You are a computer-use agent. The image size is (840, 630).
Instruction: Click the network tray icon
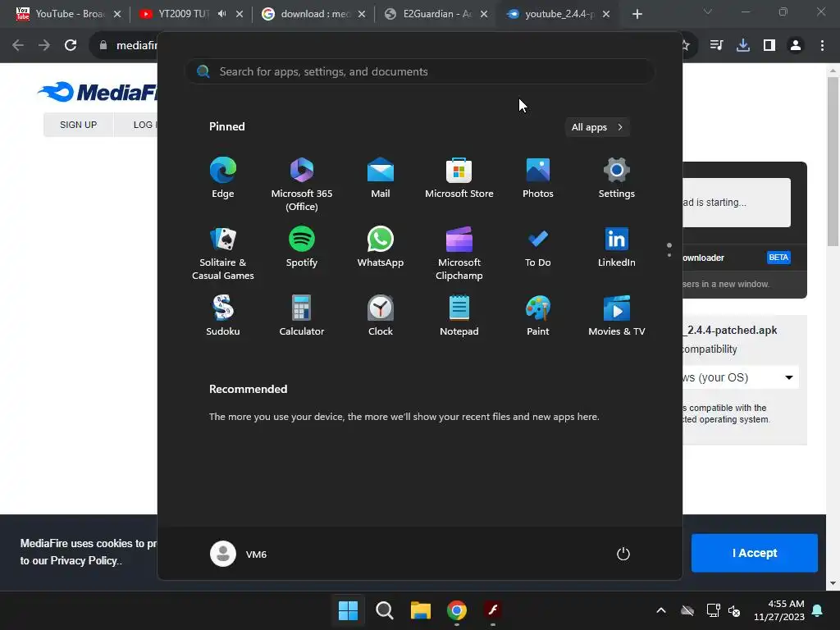pyautogui.click(x=713, y=610)
